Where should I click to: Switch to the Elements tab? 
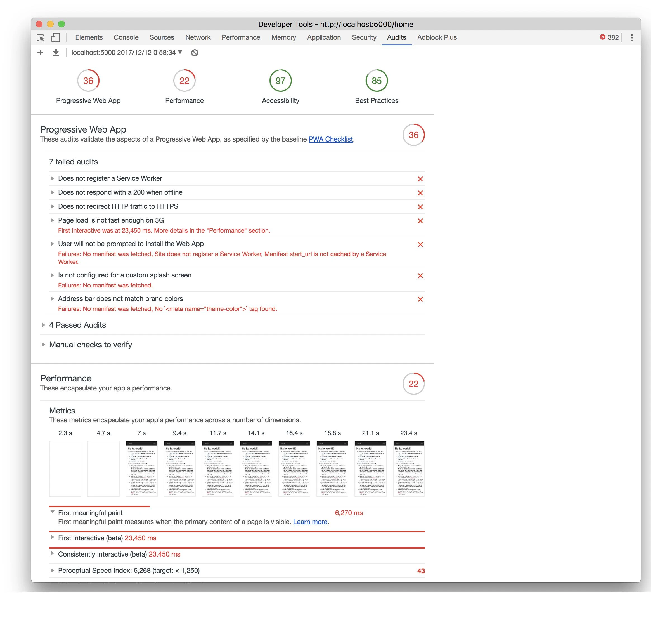(x=89, y=37)
